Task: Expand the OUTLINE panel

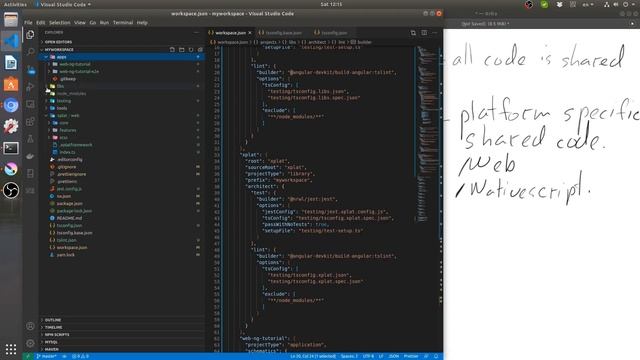Action: [122, 320]
